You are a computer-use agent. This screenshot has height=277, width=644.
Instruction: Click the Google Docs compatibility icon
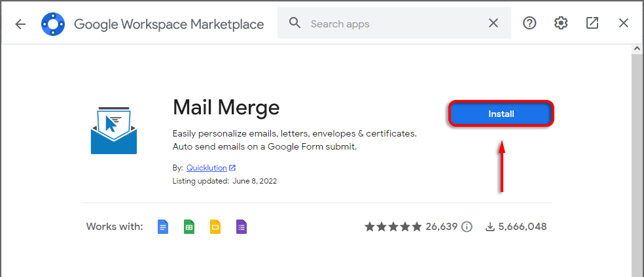(163, 227)
